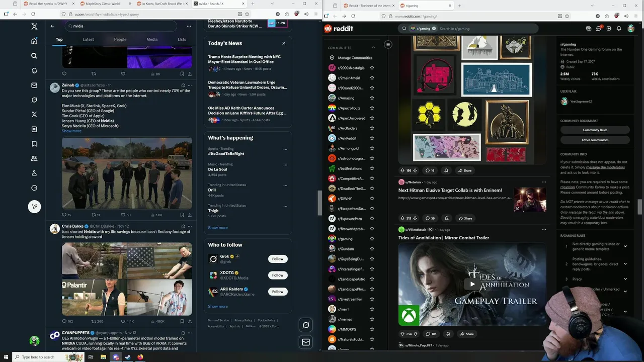Viewport: 644px width, 362px height.
Task: Switch to MapleStory Classic World browser tab
Action: [105, 4]
